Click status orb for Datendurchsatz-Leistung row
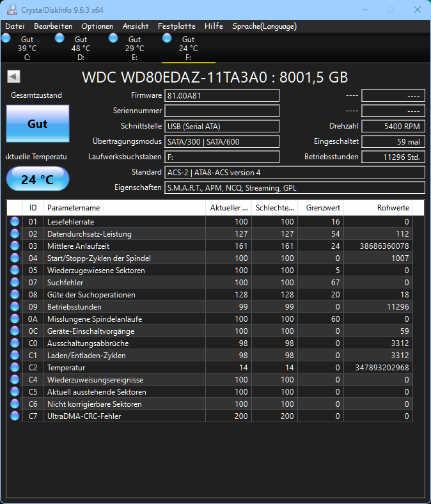The width and height of the screenshot is (431, 504). 15,233
